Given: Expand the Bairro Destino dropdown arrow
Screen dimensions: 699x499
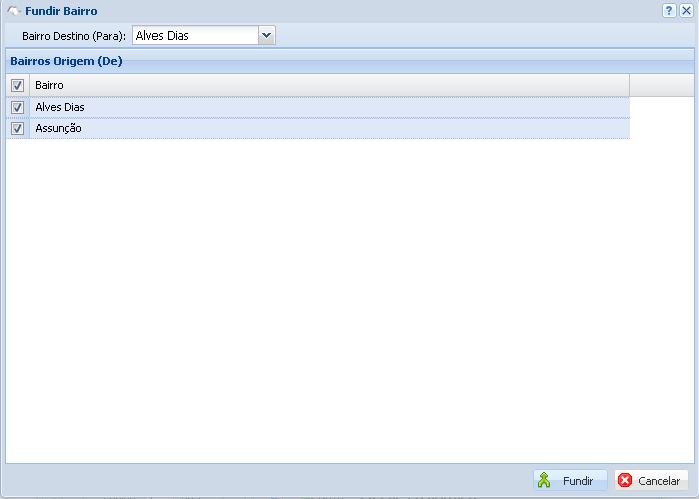Looking at the screenshot, I should pos(266,36).
